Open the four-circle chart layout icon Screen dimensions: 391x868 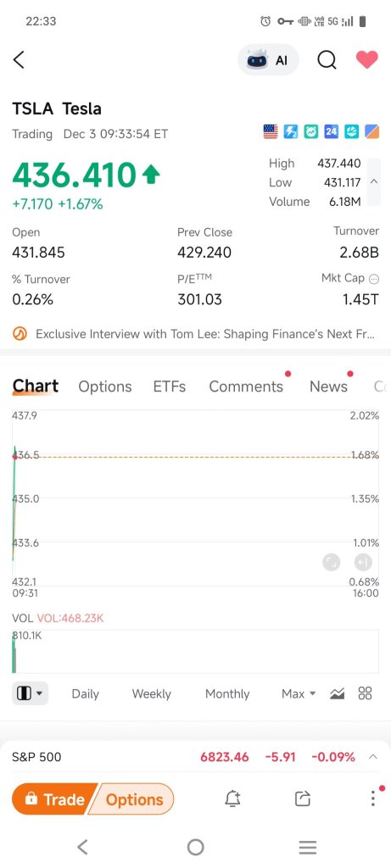coord(365,693)
